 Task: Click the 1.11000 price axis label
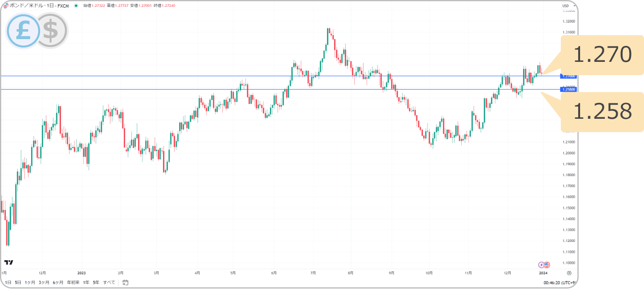(568, 252)
